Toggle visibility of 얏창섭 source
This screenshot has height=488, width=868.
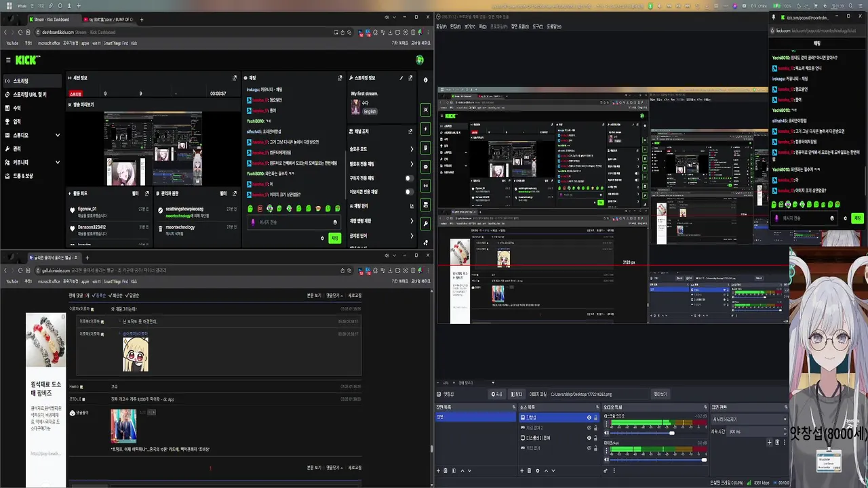tap(589, 418)
